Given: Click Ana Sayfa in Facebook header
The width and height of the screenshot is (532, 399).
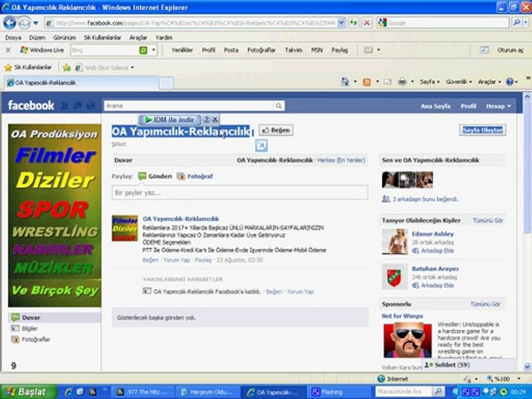Looking at the screenshot, I should point(436,106).
